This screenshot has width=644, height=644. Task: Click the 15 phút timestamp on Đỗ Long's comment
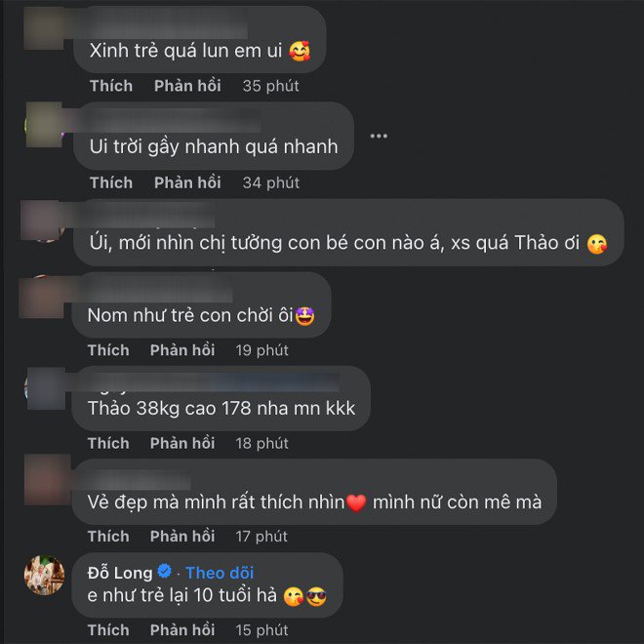[262, 630]
